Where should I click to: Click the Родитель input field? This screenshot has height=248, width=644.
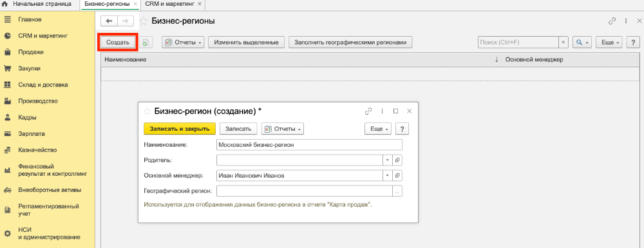point(300,160)
